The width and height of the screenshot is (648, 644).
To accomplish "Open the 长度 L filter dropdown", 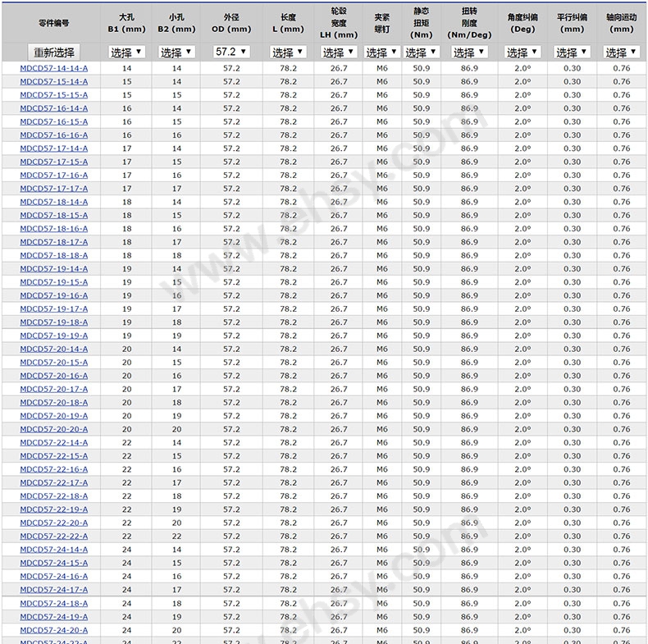I will pyautogui.click(x=288, y=52).
